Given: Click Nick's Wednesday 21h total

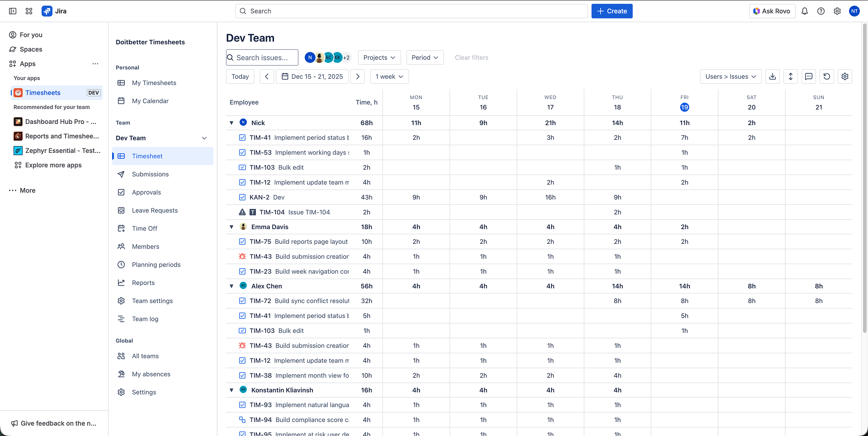Looking at the screenshot, I should point(550,123).
